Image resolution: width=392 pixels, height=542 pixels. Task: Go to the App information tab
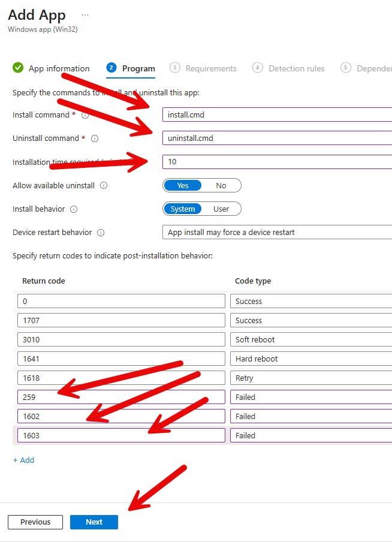(59, 68)
